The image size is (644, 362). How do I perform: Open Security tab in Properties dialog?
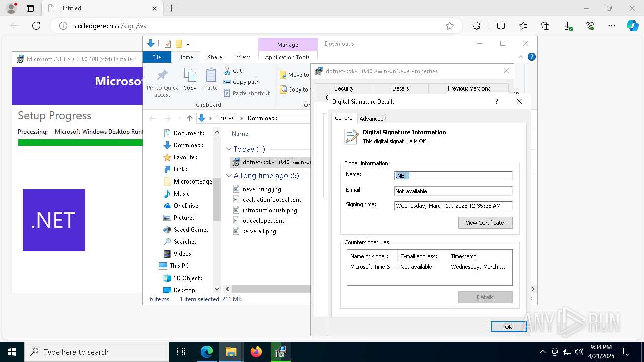[x=344, y=88]
